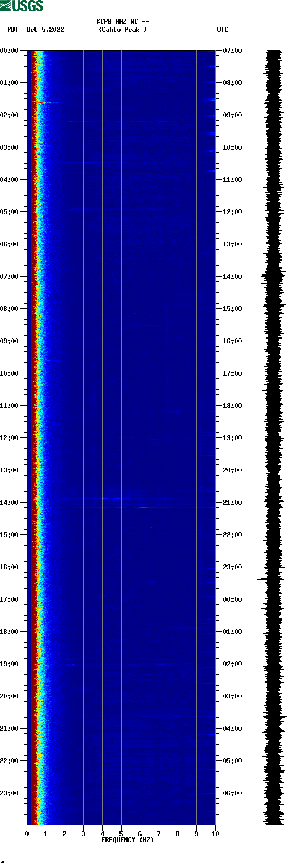
Task: Click the PDT time label '04:00'
Action: [x=9, y=180]
